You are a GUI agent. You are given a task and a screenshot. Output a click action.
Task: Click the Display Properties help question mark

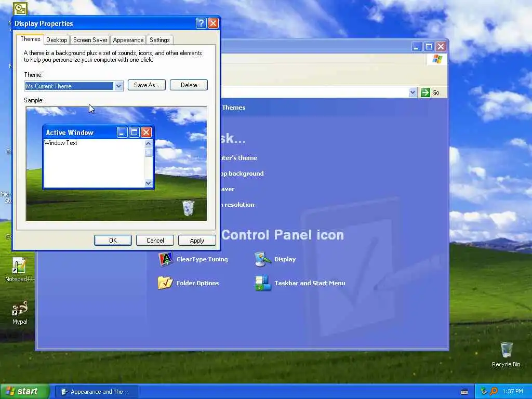tap(201, 23)
